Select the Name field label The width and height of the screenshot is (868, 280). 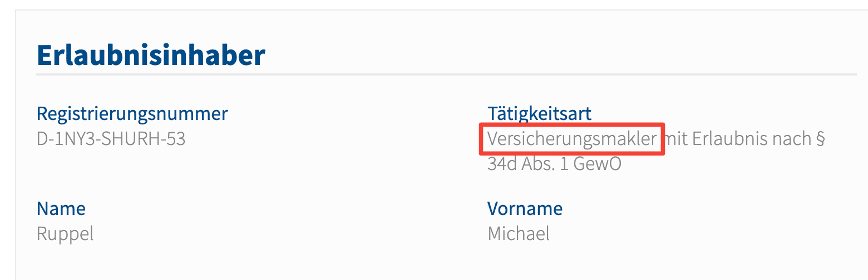pyautogui.click(x=61, y=209)
